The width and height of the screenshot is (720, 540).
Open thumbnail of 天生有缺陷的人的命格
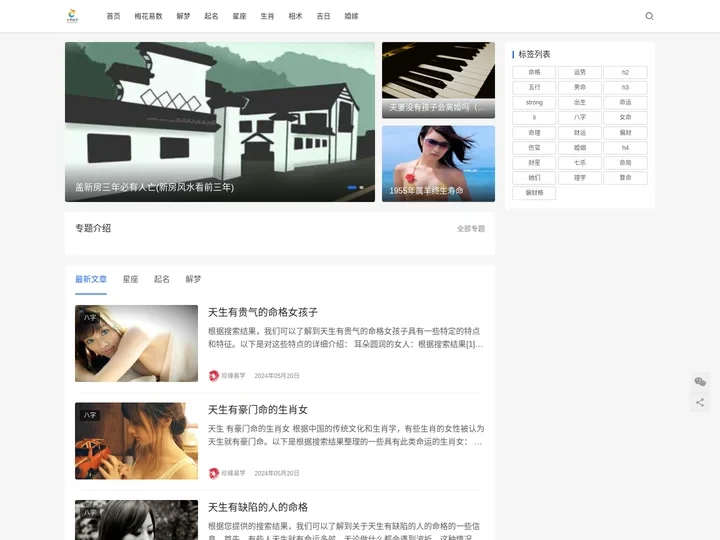point(136,520)
